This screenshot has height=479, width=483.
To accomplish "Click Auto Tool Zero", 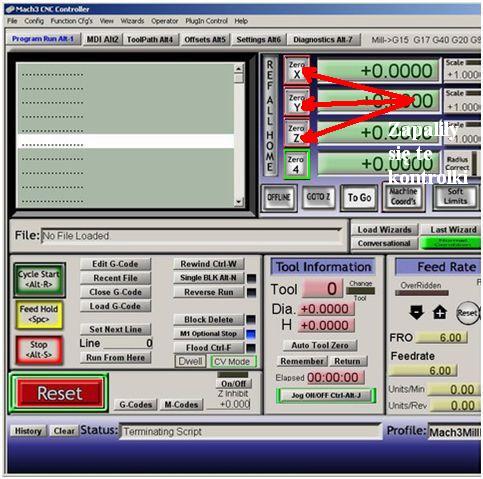I will pos(320,345).
